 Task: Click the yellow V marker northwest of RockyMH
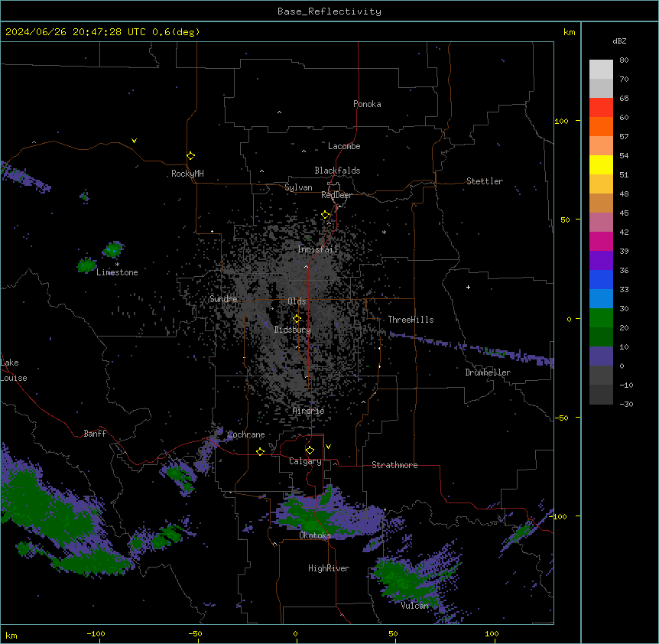coord(134,141)
